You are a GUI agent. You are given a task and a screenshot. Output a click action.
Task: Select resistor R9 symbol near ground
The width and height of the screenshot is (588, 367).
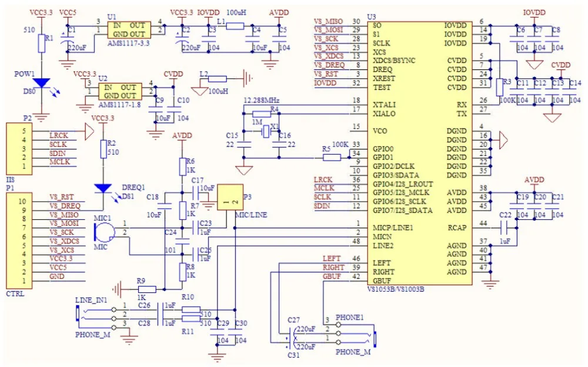point(148,289)
